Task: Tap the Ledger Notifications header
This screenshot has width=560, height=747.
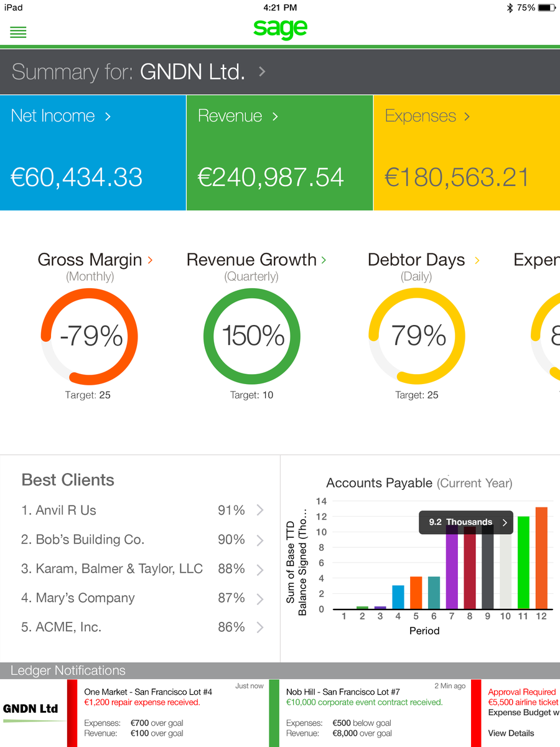Action: click(68, 670)
